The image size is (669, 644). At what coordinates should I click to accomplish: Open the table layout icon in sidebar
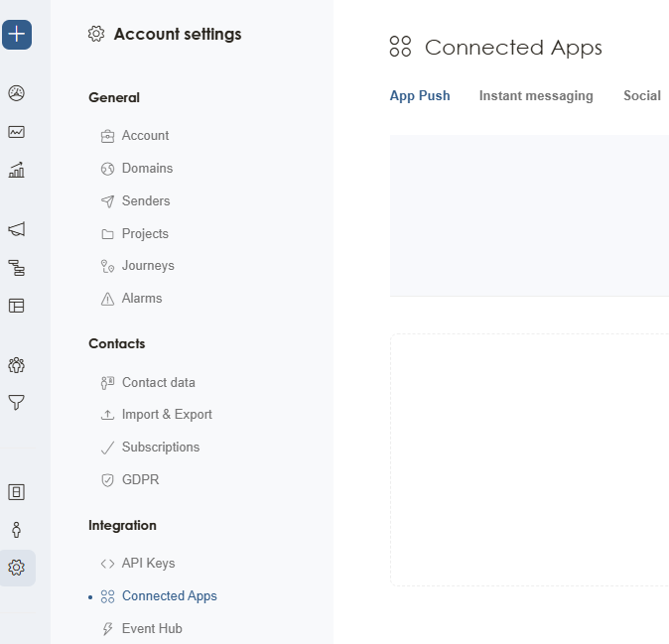[x=17, y=306]
